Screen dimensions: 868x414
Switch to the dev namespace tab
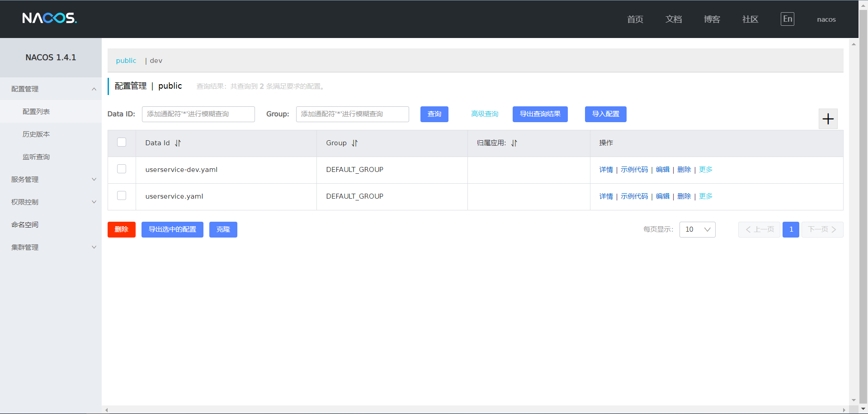click(x=156, y=61)
